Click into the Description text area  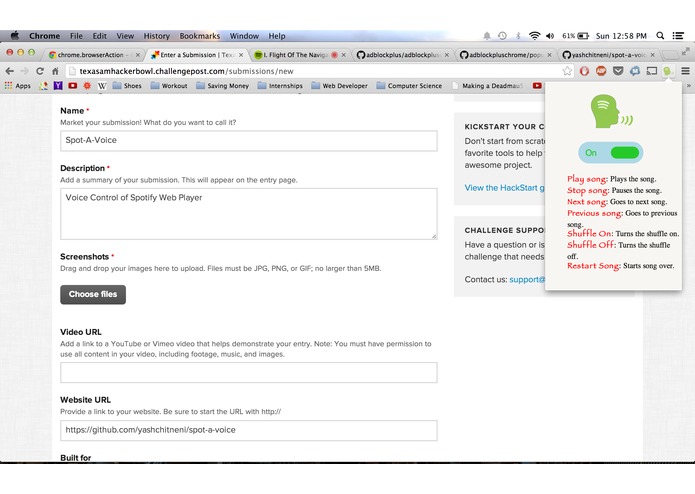click(249, 214)
